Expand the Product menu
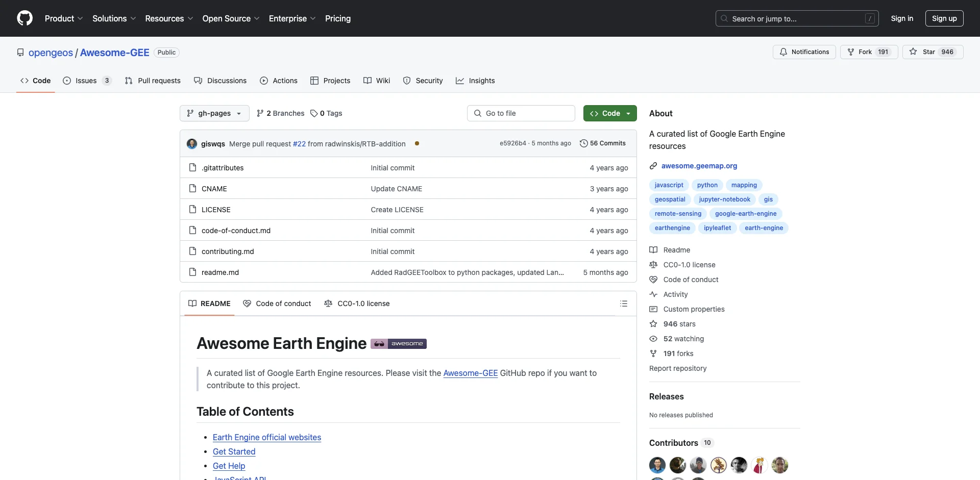This screenshot has height=480, width=980. [64, 18]
